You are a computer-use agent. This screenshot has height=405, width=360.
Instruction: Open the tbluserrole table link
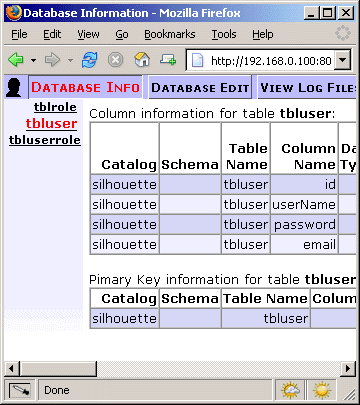click(x=45, y=140)
